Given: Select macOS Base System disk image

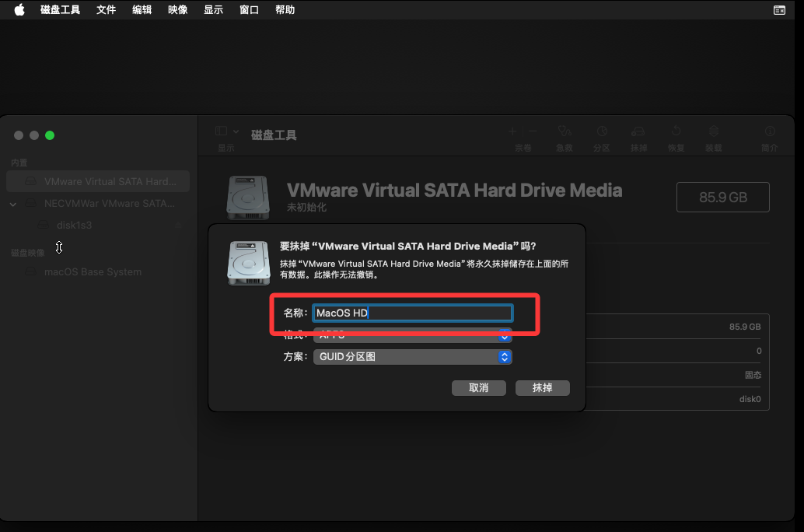Looking at the screenshot, I should pyautogui.click(x=93, y=272).
